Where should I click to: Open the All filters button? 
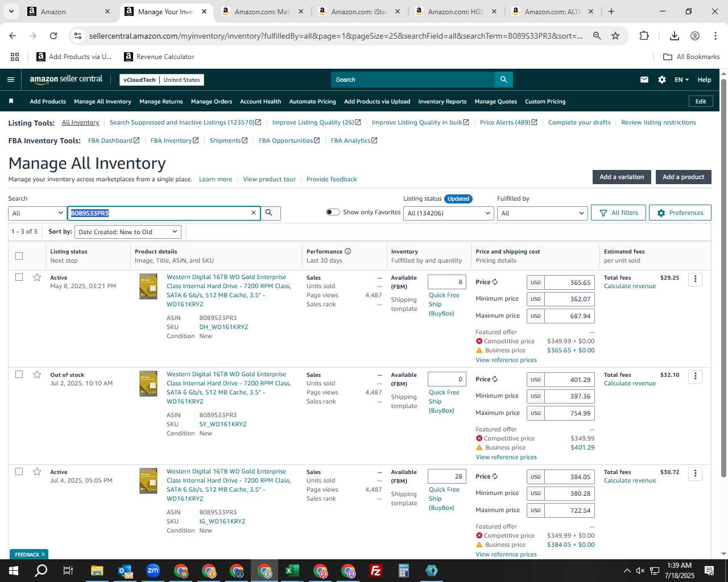[618, 213]
